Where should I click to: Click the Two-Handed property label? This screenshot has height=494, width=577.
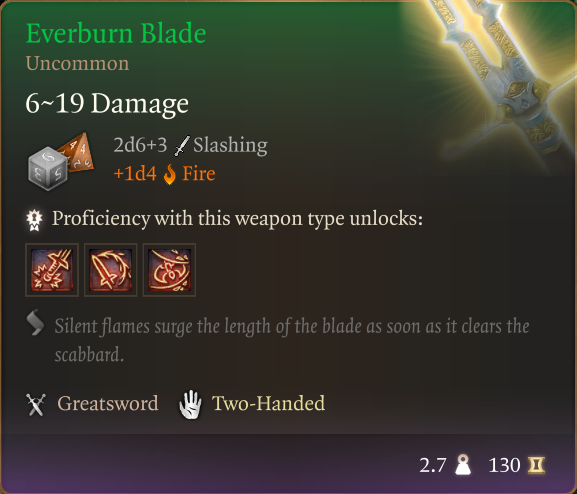(268, 403)
